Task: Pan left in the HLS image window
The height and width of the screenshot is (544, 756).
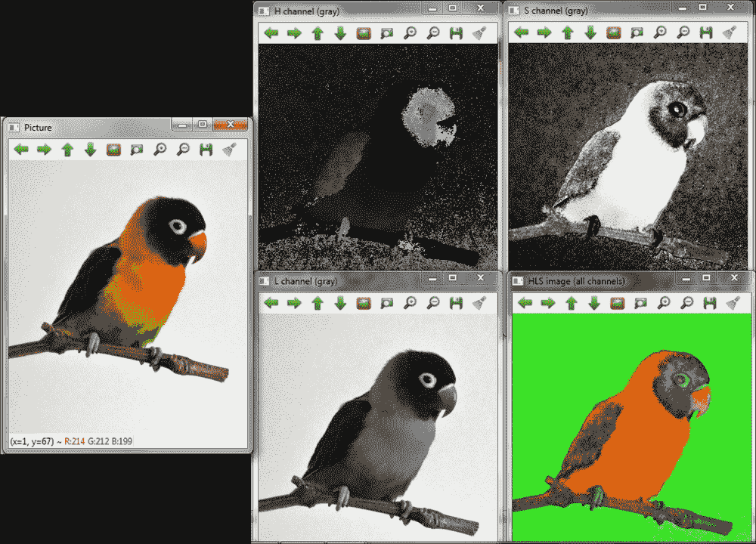Action: 525,303
